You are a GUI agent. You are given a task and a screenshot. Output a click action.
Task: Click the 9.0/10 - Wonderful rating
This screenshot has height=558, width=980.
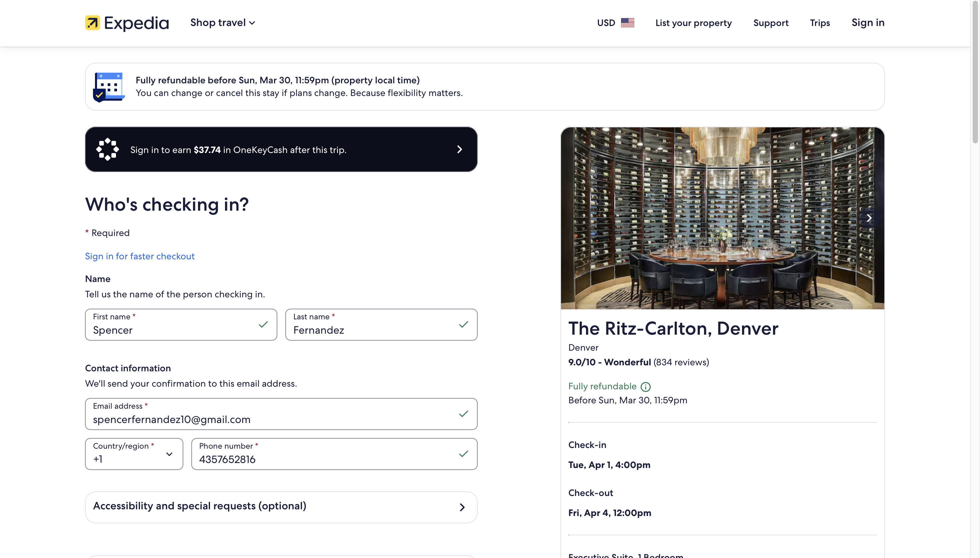610,363
